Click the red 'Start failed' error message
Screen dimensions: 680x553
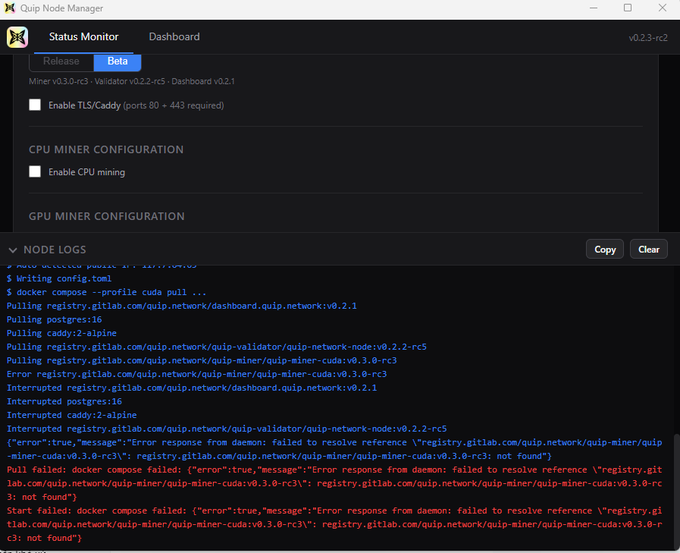pos(334,524)
